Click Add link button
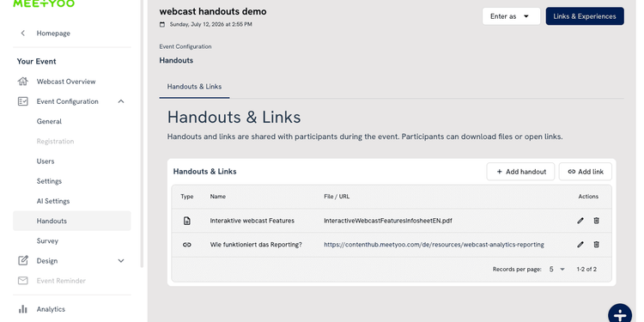The image size is (644, 322). pyautogui.click(x=586, y=172)
